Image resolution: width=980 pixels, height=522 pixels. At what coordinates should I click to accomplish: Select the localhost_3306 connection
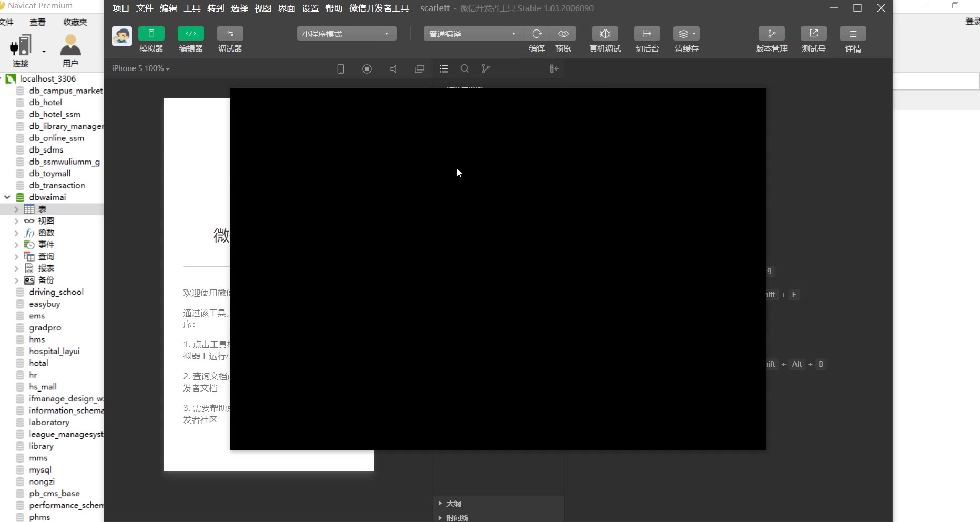pyautogui.click(x=47, y=79)
